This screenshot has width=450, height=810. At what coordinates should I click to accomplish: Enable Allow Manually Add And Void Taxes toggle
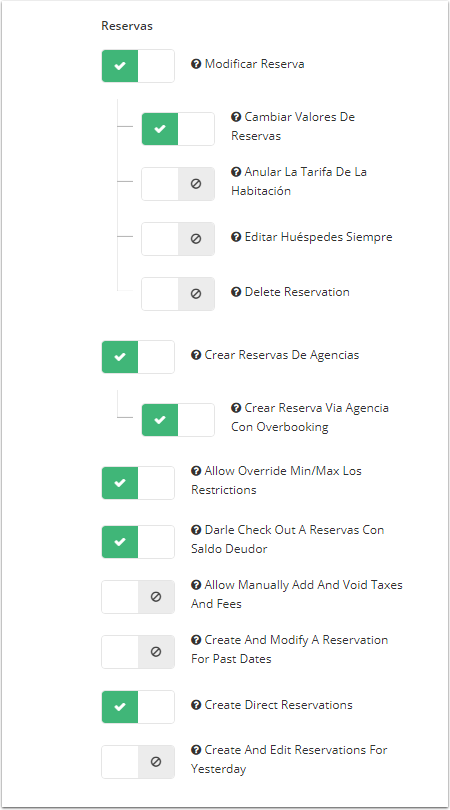138,597
